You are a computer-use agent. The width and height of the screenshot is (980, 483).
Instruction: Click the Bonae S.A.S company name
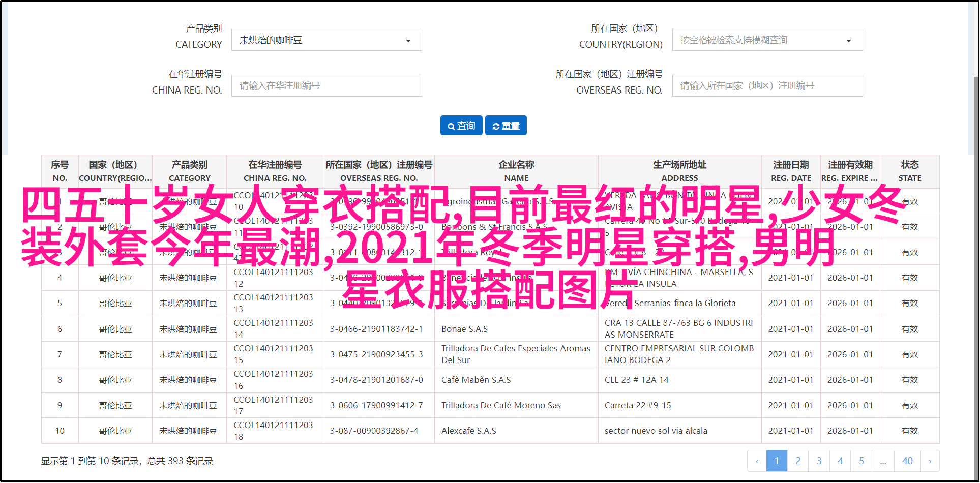tap(464, 329)
